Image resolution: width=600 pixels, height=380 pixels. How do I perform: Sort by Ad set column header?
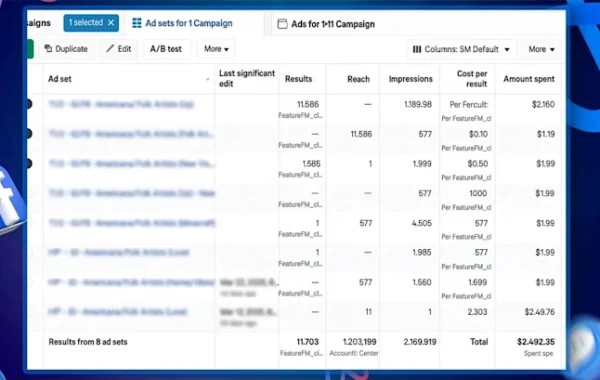(x=60, y=79)
